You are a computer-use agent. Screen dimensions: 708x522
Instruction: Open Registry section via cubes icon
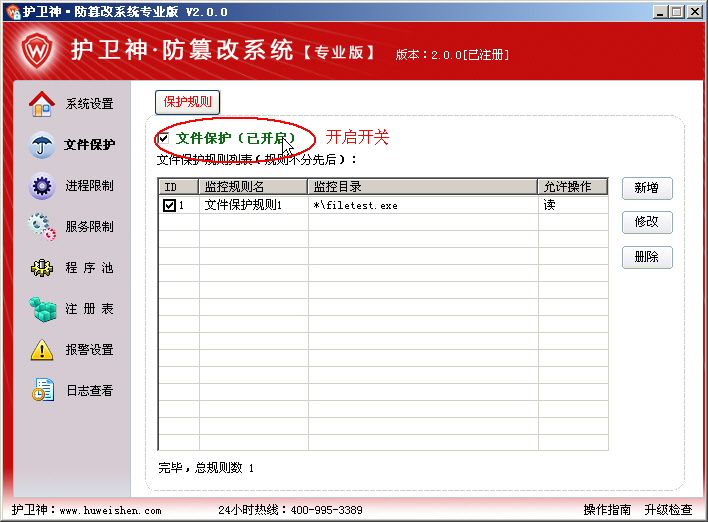pos(41,308)
